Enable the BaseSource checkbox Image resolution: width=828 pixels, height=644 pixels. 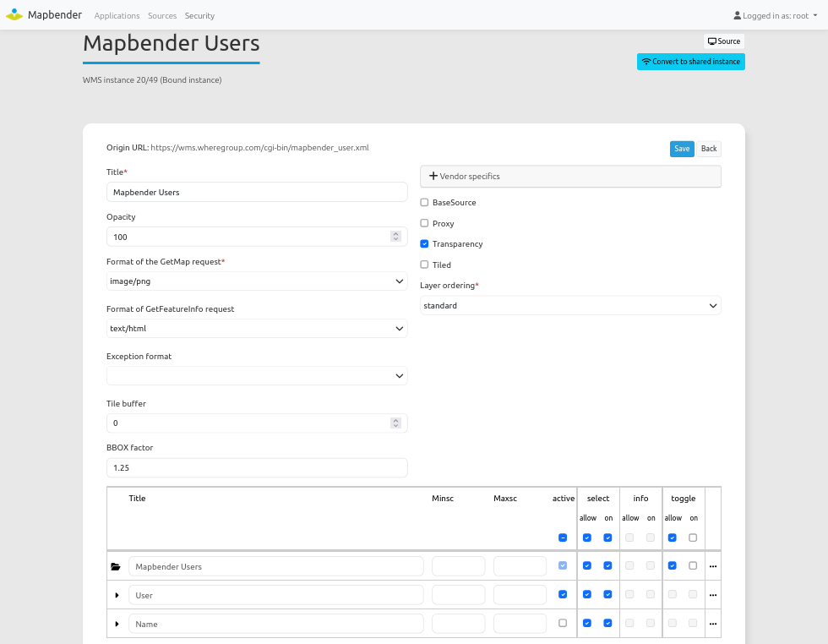tap(424, 202)
